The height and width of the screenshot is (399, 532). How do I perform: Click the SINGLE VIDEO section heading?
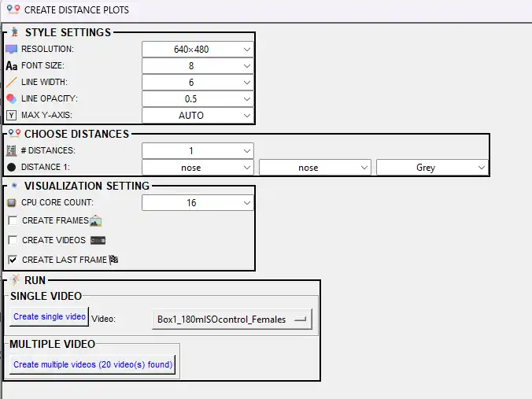pyautogui.click(x=46, y=296)
